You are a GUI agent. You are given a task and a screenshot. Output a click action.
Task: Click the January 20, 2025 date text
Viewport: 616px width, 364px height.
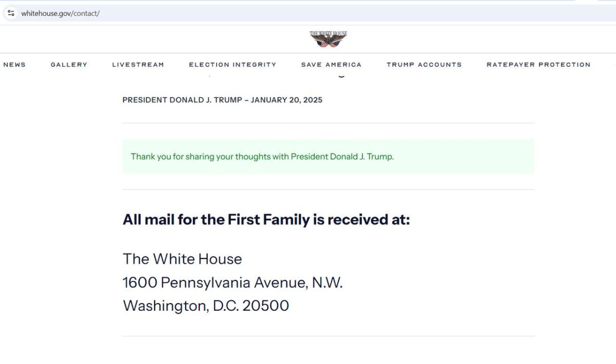(x=286, y=100)
